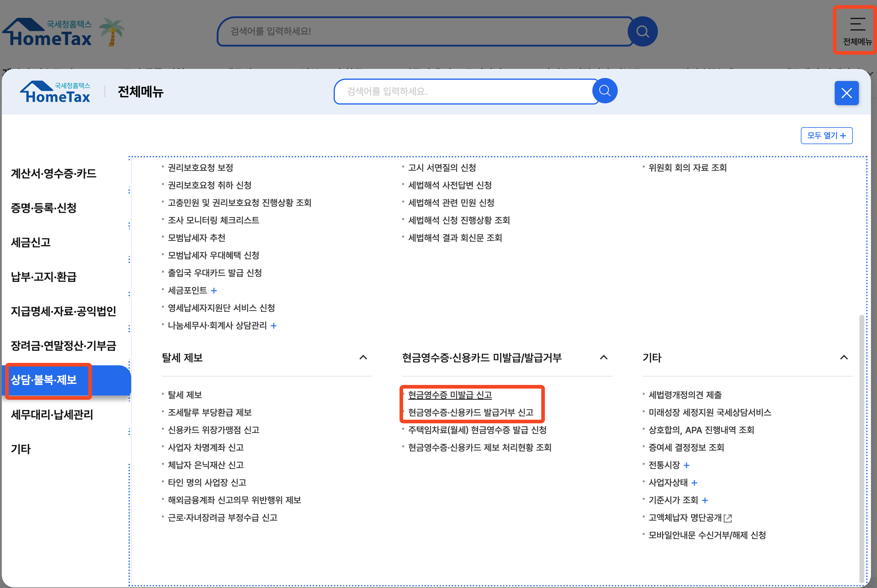
Task: Collapse the 탈세 제보 section chevron
Action: pos(363,357)
